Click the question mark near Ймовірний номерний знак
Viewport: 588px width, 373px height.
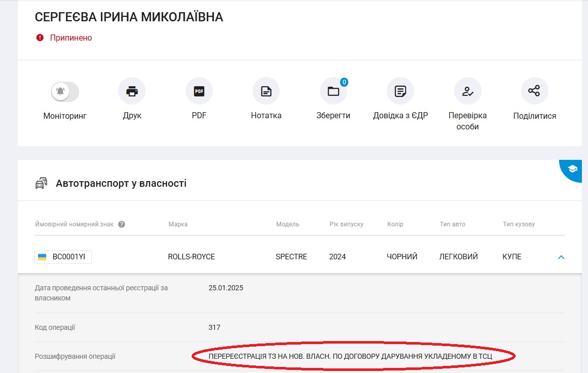point(122,224)
